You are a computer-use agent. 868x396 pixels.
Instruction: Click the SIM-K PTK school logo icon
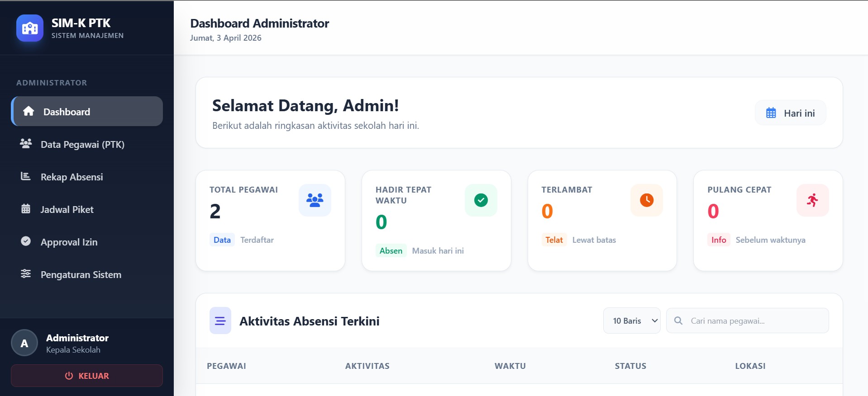[x=30, y=28]
